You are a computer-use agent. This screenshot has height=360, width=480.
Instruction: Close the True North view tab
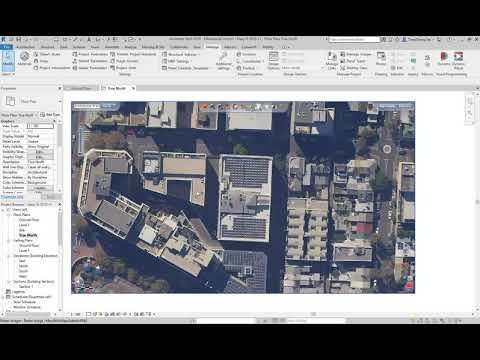point(133,88)
